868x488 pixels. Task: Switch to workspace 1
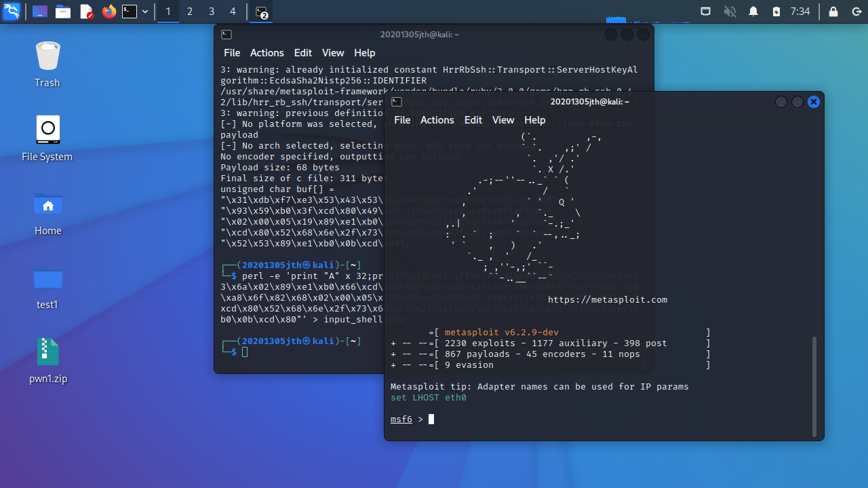click(167, 12)
